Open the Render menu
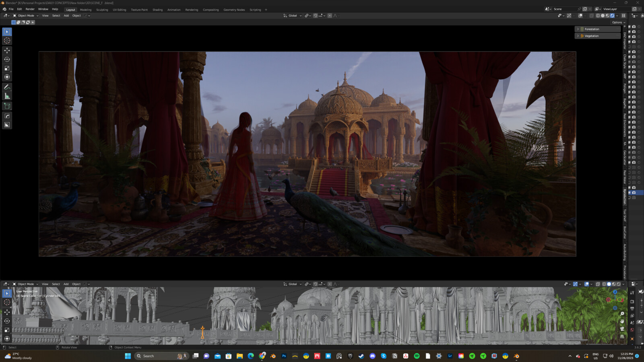Viewport: 644px width, 362px height. click(x=30, y=9)
